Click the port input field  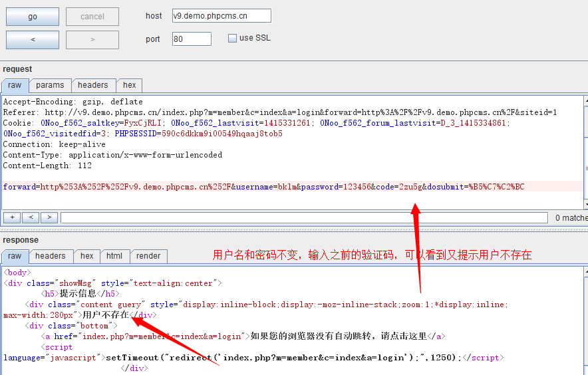(x=192, y=39)
